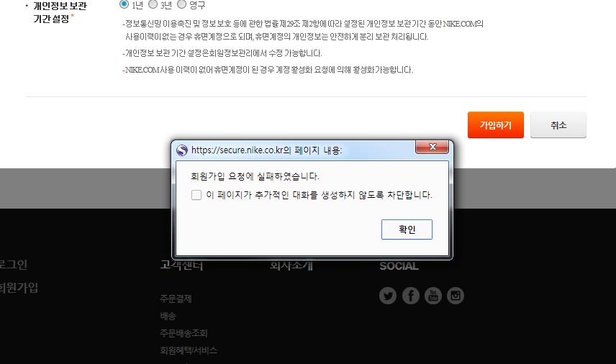
Task: Open Nike's Instagram social icon
Action: pos(455,296)
